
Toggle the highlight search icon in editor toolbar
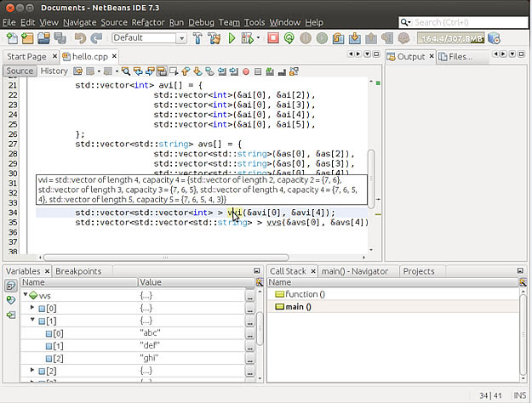point(162,71)
